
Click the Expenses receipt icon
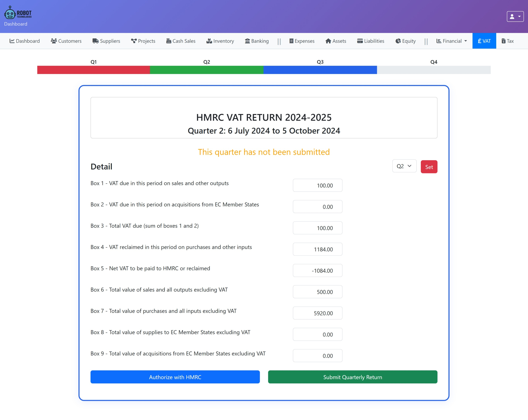pos(291,41)
